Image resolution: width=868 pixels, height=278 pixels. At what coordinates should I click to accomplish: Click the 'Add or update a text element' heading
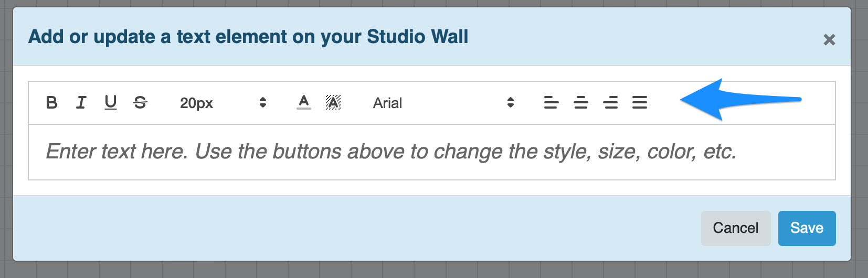248,37
